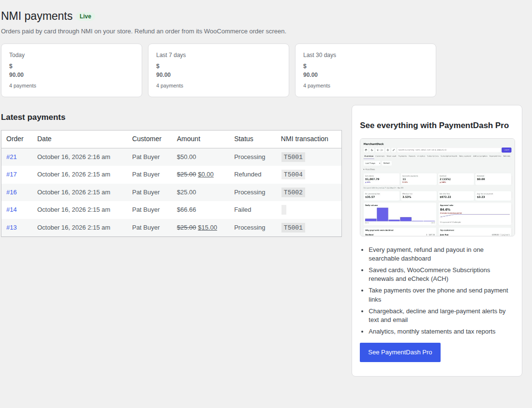Click the Chargeback, decline alerts bullet

tap(437, 315)
